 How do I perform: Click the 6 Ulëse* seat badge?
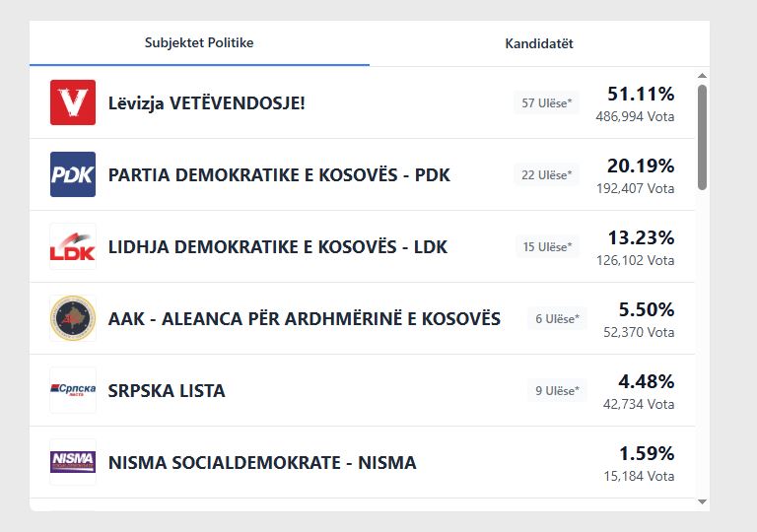coord(557,318)
